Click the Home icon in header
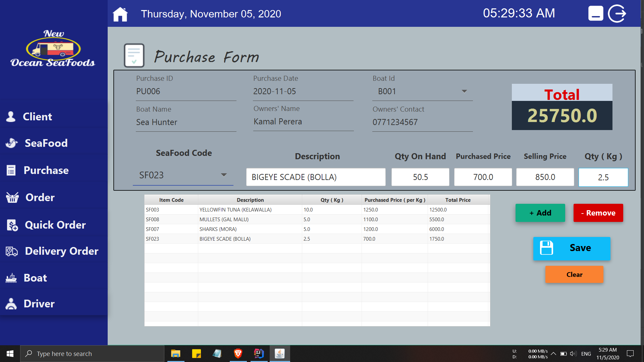Viewport: 644px width, 362px height. [120, 14]
